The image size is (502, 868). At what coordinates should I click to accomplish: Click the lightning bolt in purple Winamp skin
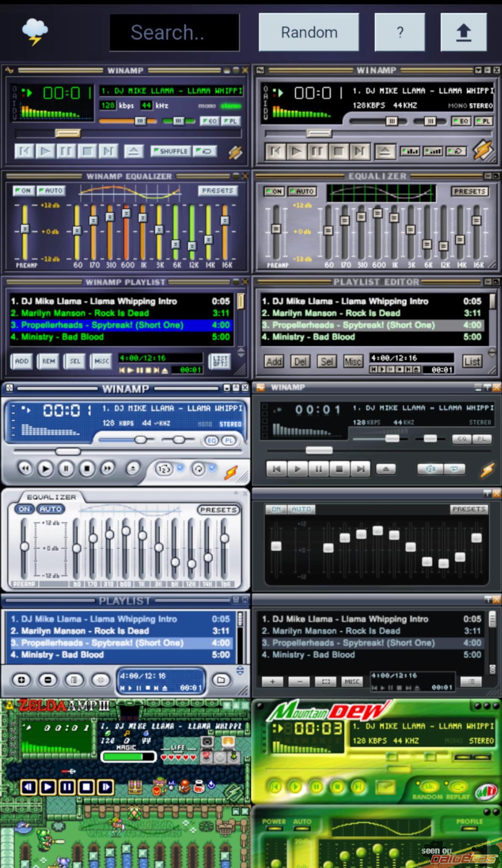click(x=235, y=152)
